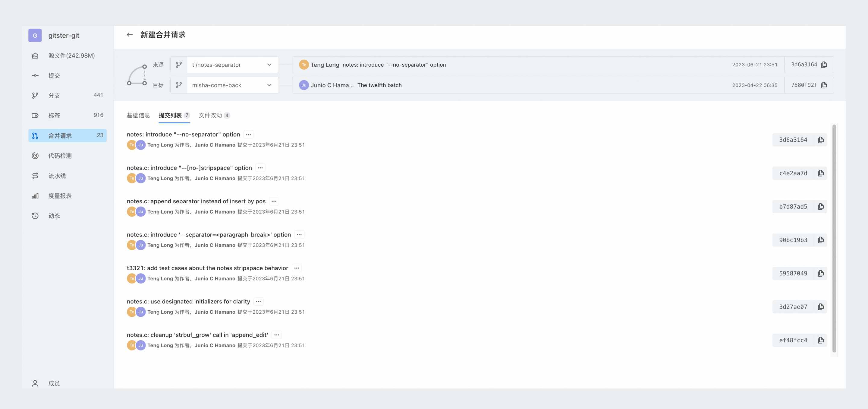Expand details for strbuf_grow cleanup commit
868x409 pixels.
[277, 335]
